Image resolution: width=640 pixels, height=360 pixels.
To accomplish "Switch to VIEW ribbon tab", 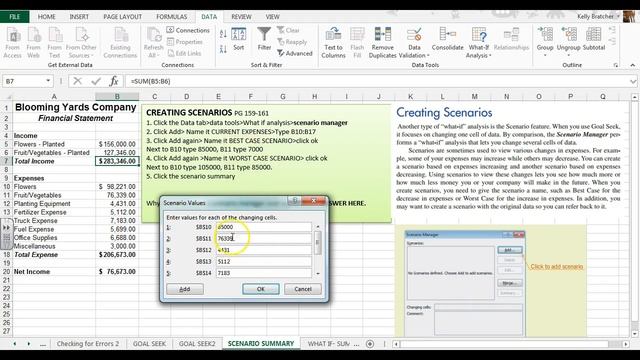I will tap(272, 17).
